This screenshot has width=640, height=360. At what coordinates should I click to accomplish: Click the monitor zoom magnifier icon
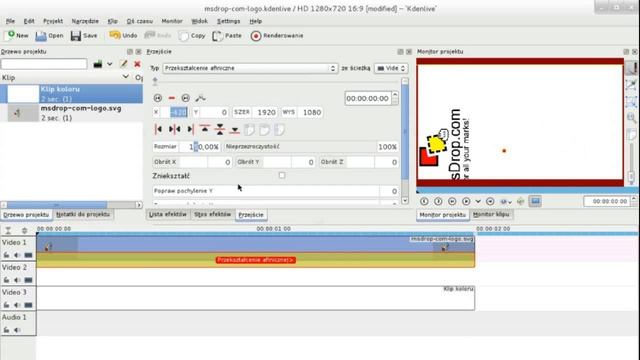point(631,118)
